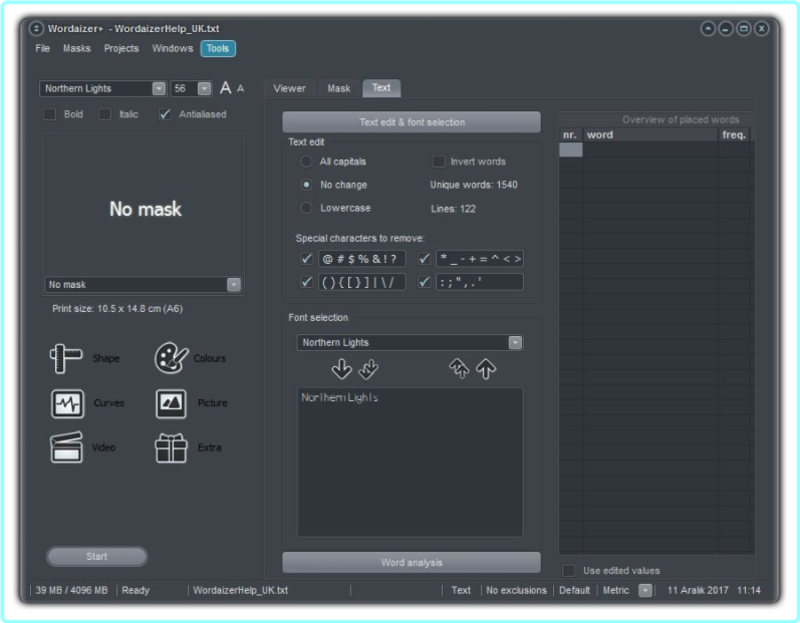
Task: Click the 39 MB / 4096 MB memory indicator
Action: coord(71,590)
